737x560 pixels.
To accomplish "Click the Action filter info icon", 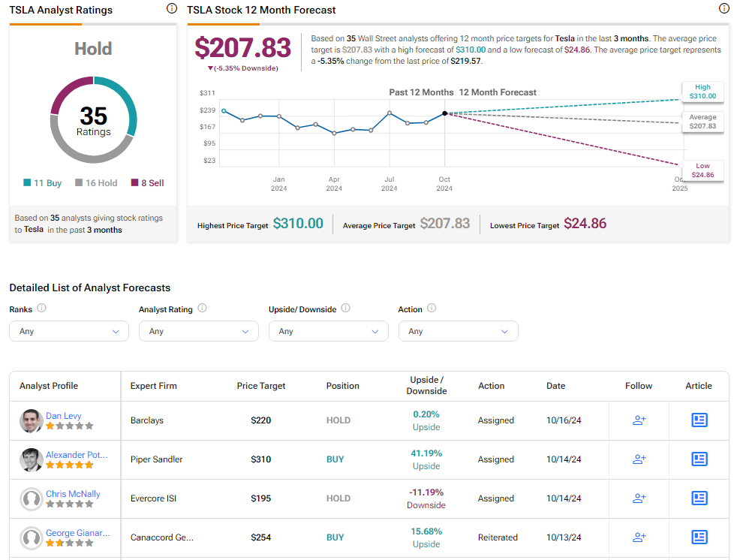I will (x=432, y=308).
